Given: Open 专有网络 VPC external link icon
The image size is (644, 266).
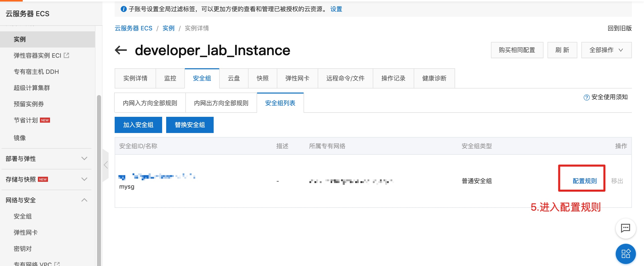Looking at the screenshot, I should coord(57,264).
